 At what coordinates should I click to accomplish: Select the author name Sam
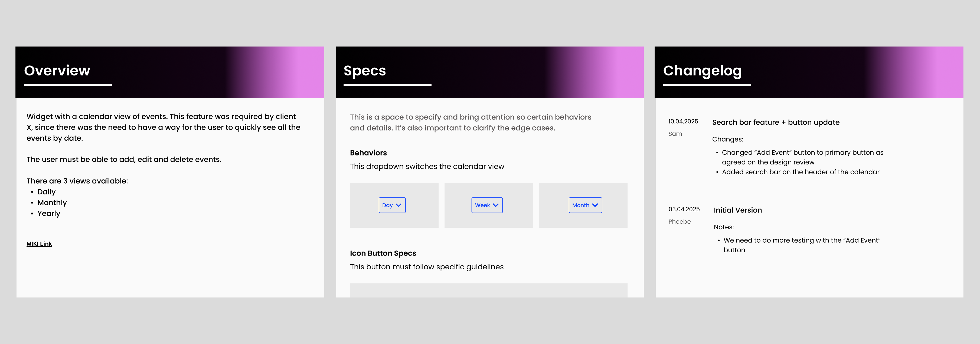(x=675, y=134)
